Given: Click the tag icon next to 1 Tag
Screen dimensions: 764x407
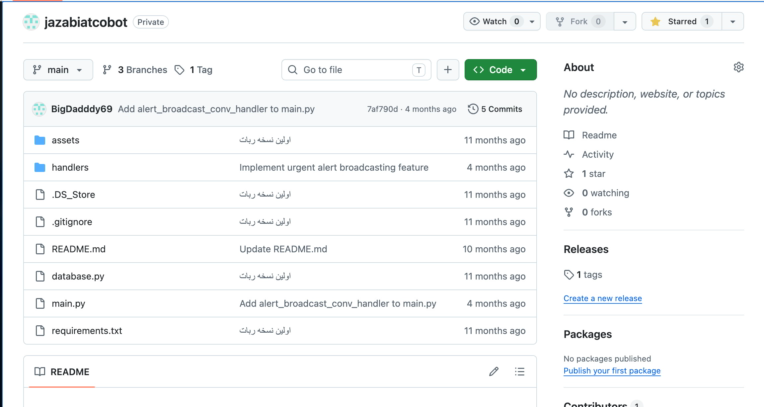Looking at the screenshot, I should tap(180, 70).
